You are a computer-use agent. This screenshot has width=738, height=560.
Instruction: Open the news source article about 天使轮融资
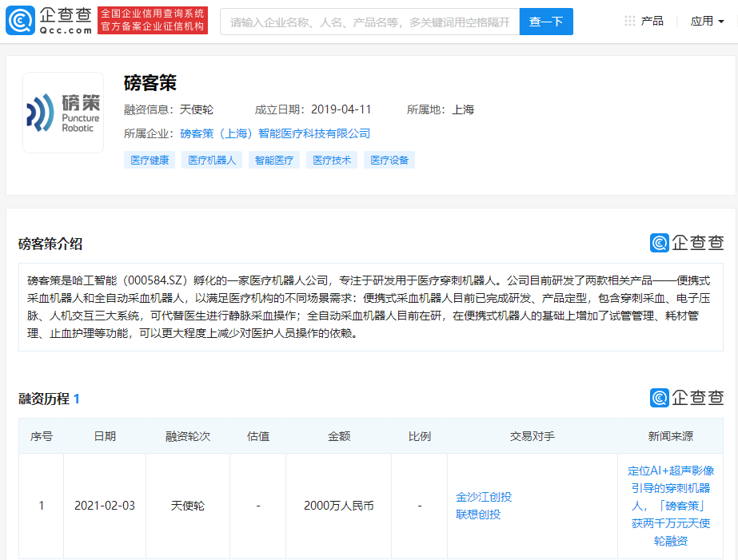click(x=671, y=506)
